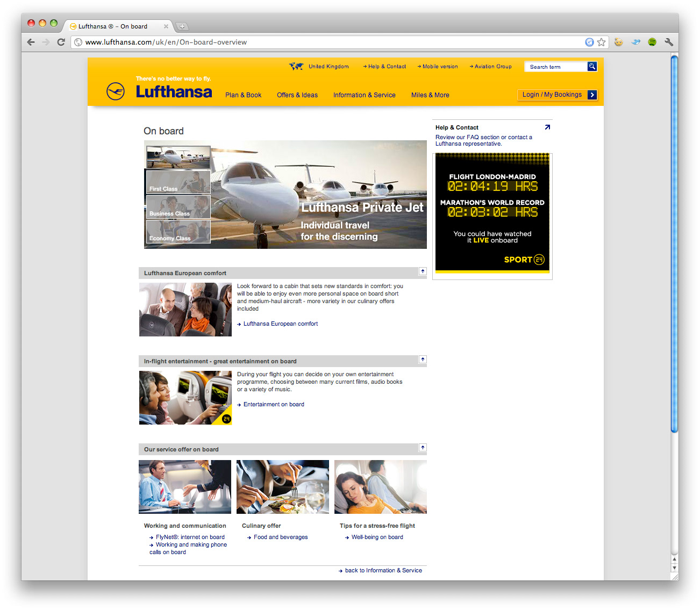The image size is (700, 610).
Task: Open the Information & Service menu
Action: pos(364,95)
